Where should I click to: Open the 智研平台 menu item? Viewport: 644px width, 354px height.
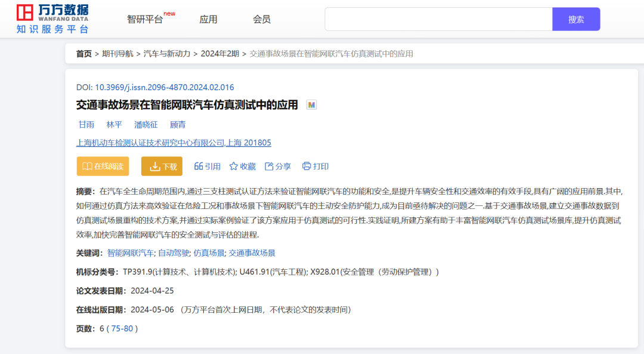[x=145, y=19]
